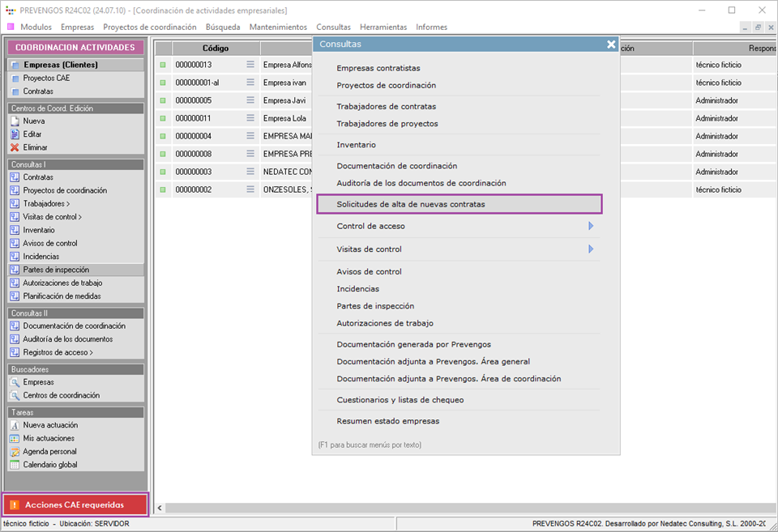The image size is (778, 532).
Task: Click the red Eliminar cross icon
Action: [15, 147]
